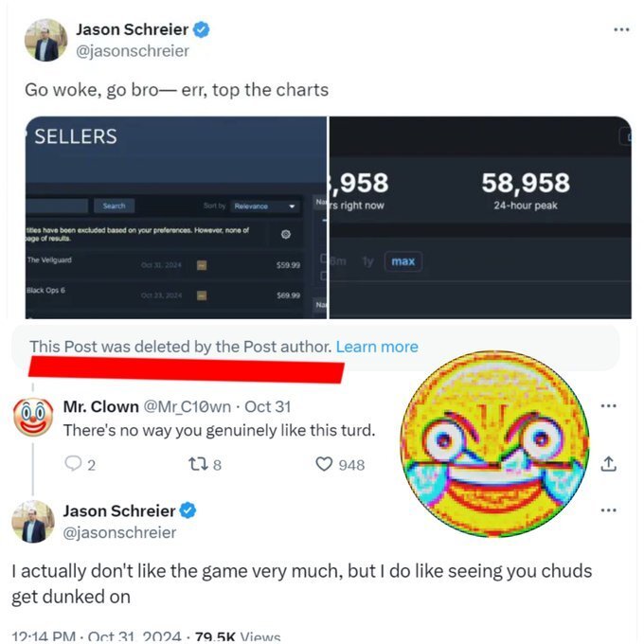Open Jason Schreier's avatar in top post

click(45, 40)
